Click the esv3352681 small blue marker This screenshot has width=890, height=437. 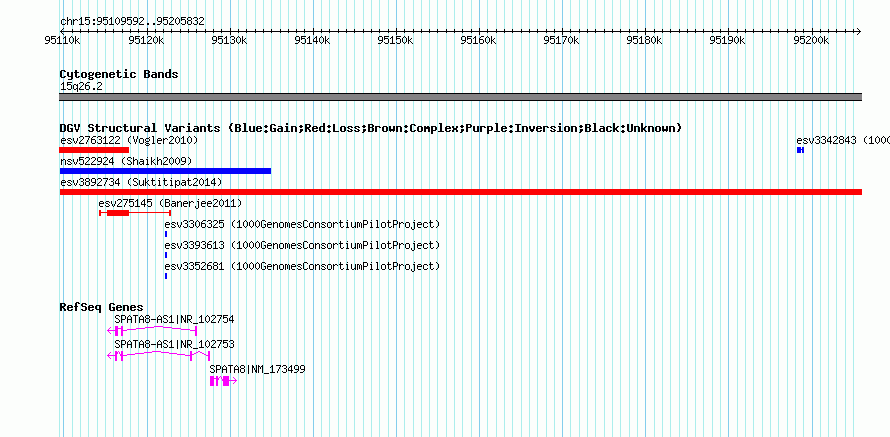(x=166, y=276)
